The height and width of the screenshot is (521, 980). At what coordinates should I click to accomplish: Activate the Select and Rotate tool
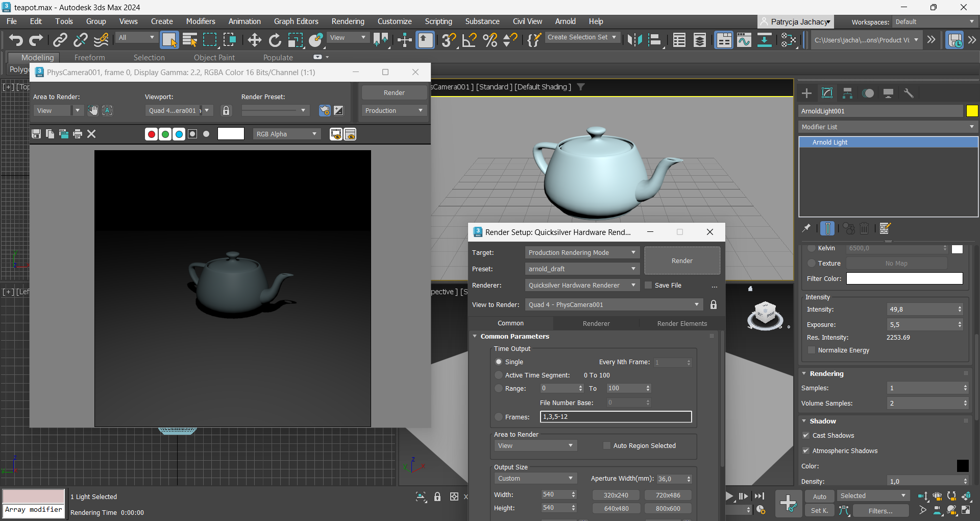(275, 40)
